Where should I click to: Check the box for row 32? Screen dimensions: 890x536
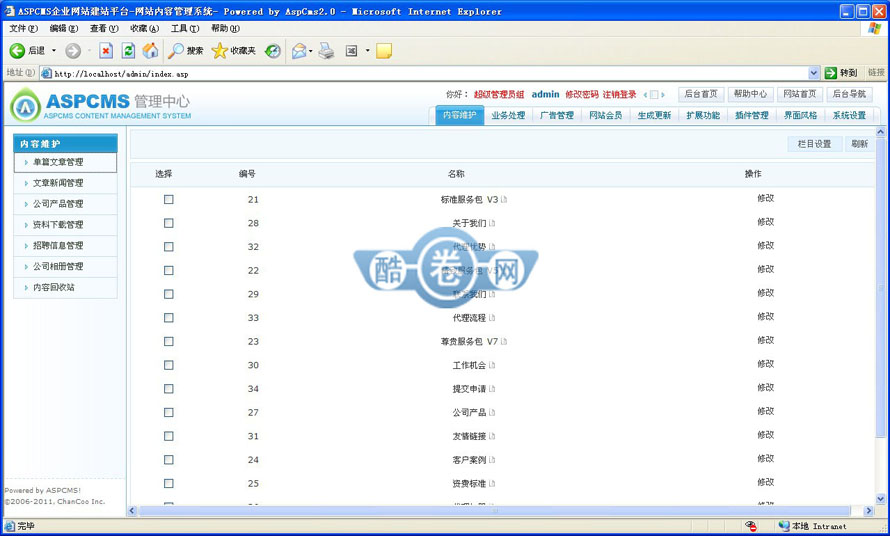pyautogui.click(x=169, y=246)
